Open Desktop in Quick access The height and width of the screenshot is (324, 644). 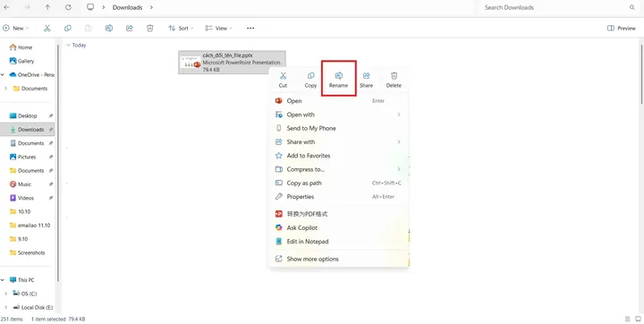[x=27, y=116]
